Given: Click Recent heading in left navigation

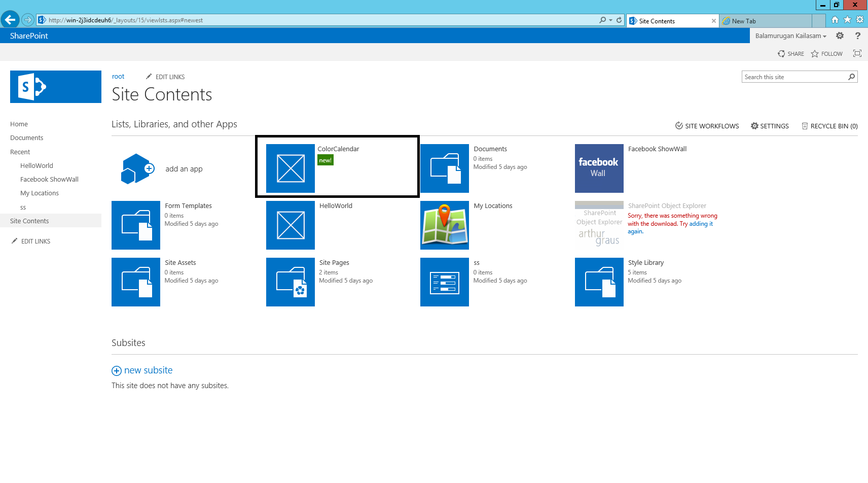Looking at the screenshot, I should point(20,152).
